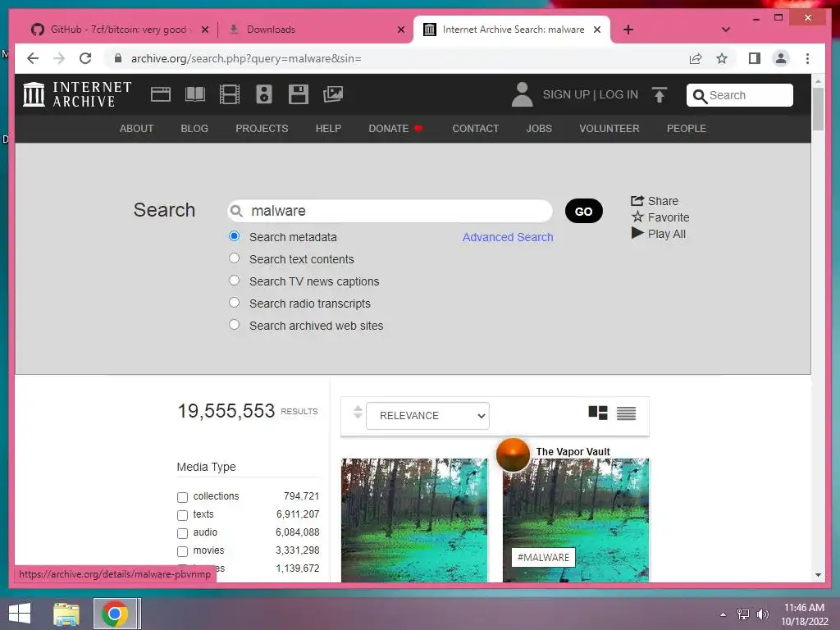Open the VOLUNTEER menu item

pyautogui.click(x=609, y=129)
